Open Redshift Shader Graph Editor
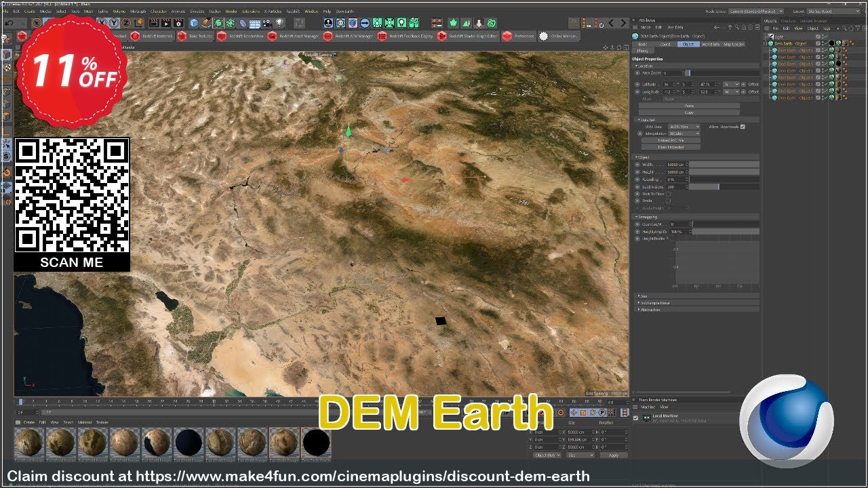This screenshot has width=868, height=488. tap(467, 36)
